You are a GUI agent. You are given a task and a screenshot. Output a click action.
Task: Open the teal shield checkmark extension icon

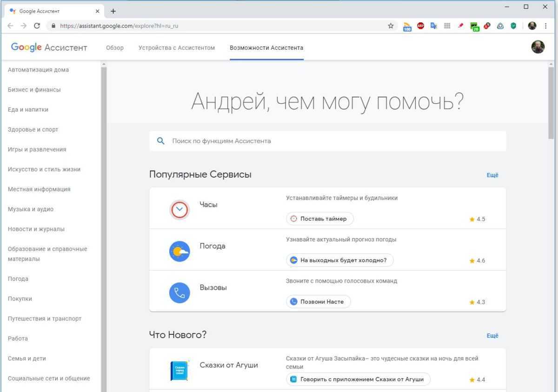click(513, 26)
